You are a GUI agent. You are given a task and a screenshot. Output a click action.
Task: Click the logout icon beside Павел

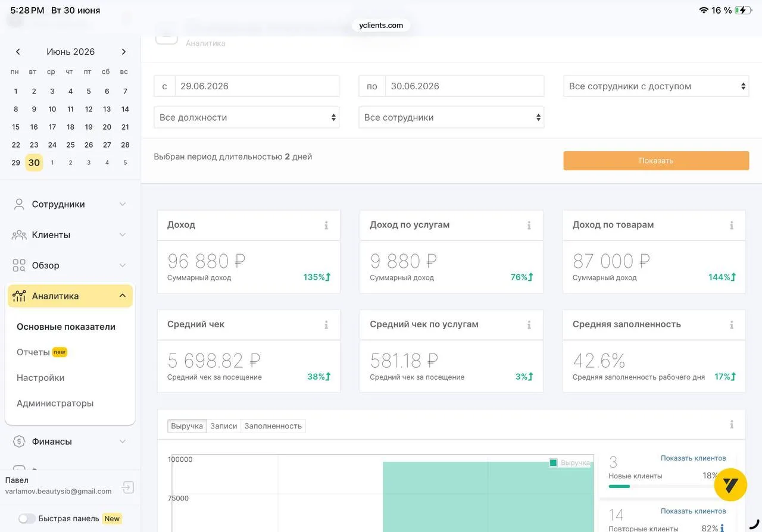pyautogui.click(x=127, y=487)
